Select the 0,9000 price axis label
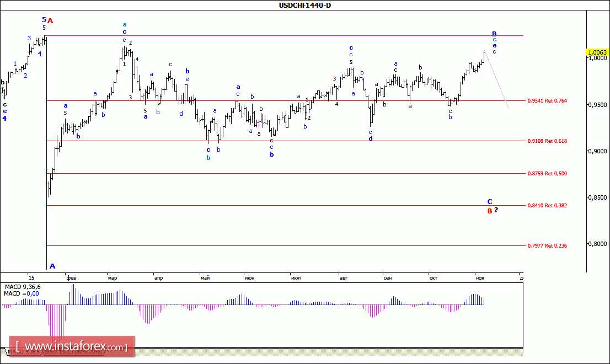Screen dimensions: 610x364 pyautogui.click(x=597, y=151)
